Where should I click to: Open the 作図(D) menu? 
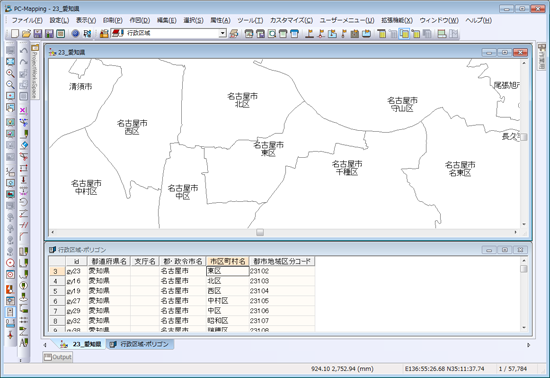140,20
